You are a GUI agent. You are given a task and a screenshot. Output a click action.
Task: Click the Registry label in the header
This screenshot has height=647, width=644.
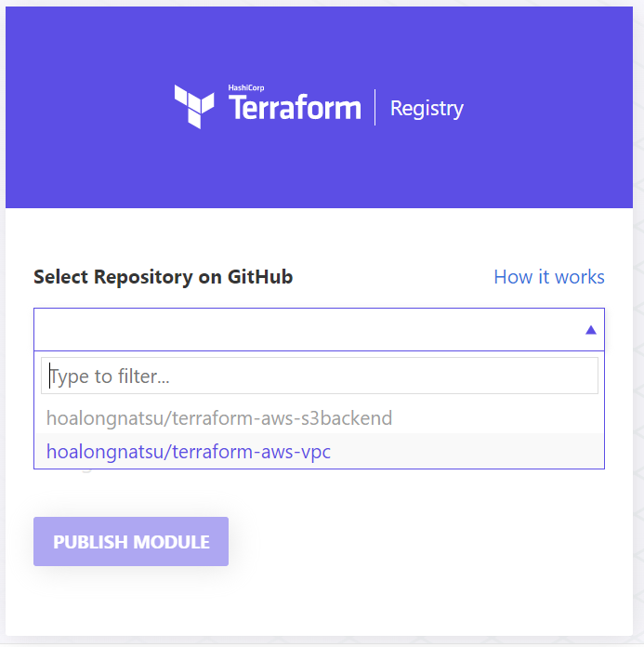[x=427, y=109]
